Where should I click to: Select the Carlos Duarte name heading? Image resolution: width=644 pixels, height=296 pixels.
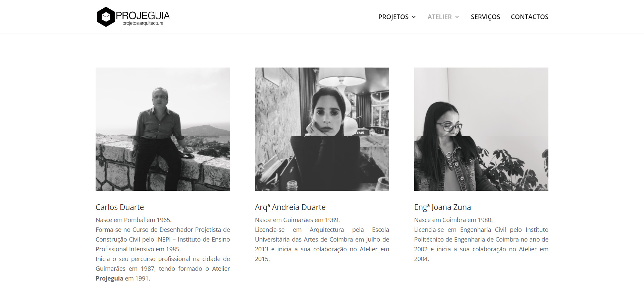click(x=120, y=207)
